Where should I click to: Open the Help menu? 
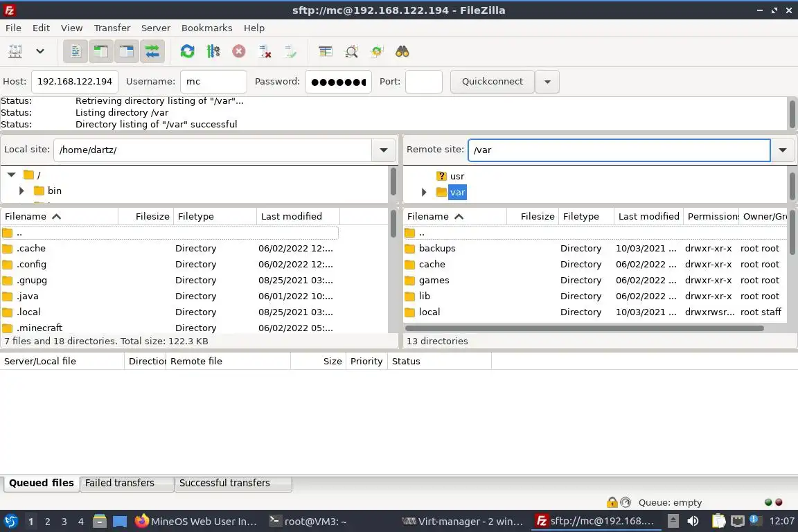(254, 28)
